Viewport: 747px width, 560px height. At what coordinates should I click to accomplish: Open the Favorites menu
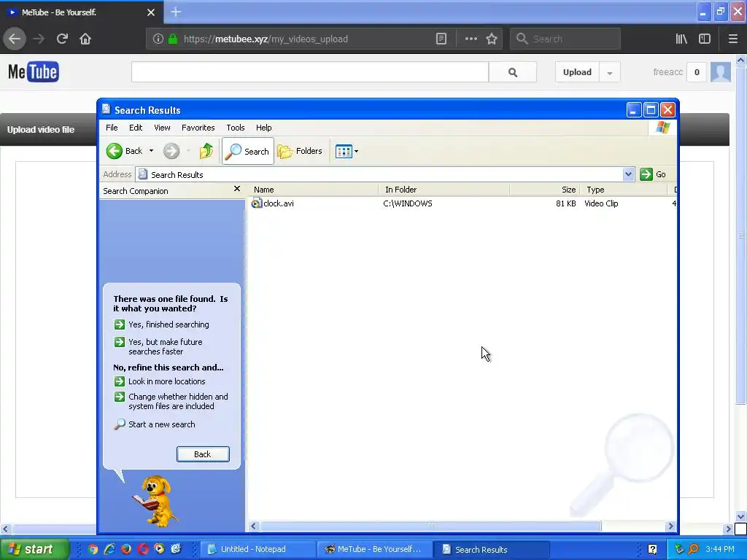click(198, 128)
